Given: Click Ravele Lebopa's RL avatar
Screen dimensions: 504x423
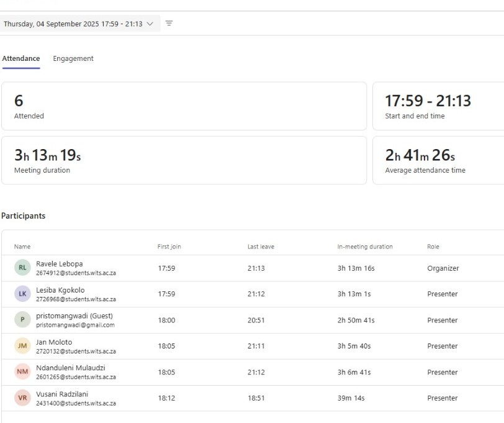Looking at the screenshot, I should click(22, 268).
